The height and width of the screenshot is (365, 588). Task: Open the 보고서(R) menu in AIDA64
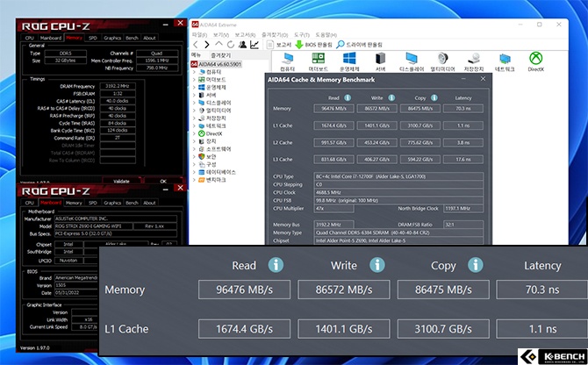[245, 35]
